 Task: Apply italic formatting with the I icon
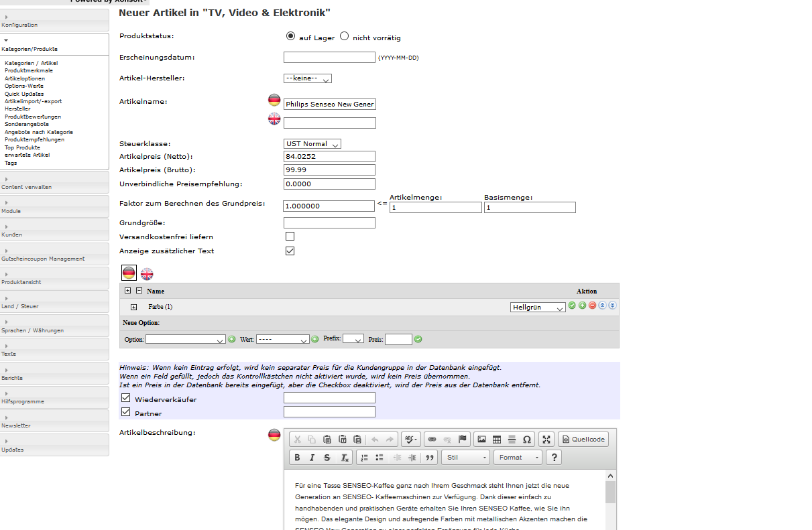(312, 458)
